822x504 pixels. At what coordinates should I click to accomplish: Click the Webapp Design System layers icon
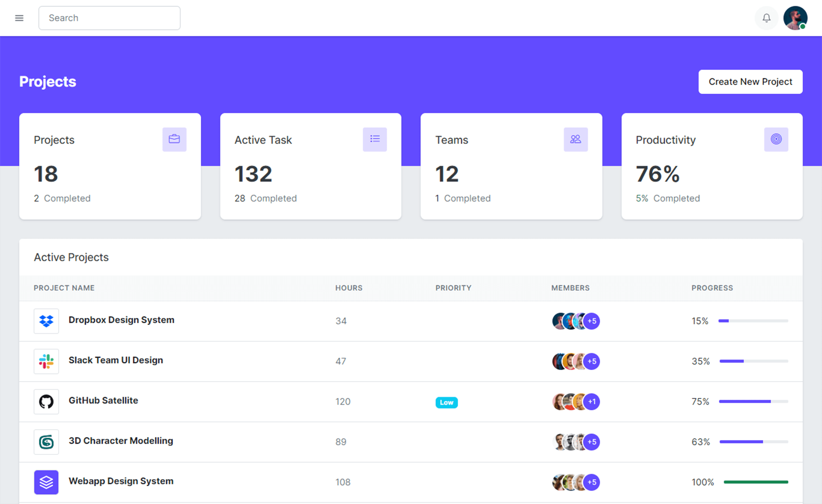[x=46, y=482]
